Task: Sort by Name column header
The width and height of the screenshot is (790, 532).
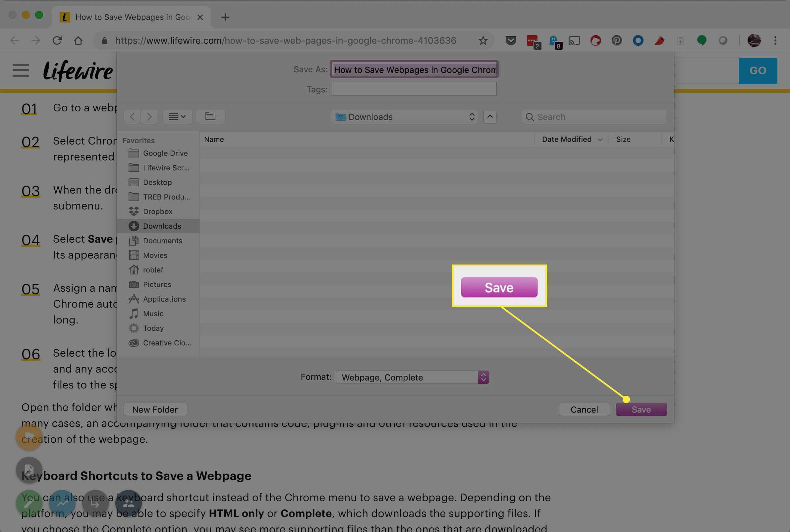Action: pyautogui.click(x=367, y=139)
